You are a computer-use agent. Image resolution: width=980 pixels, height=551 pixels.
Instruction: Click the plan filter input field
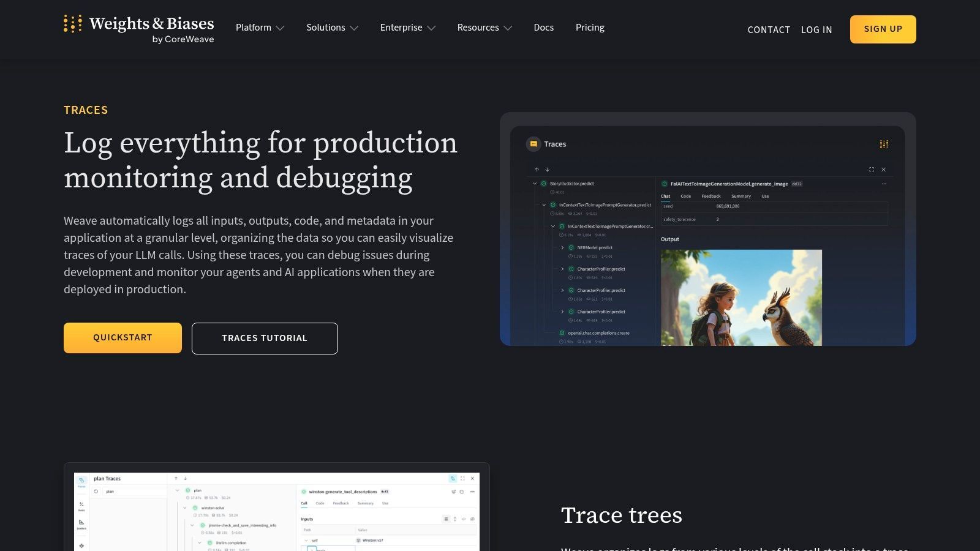[134, 491]
